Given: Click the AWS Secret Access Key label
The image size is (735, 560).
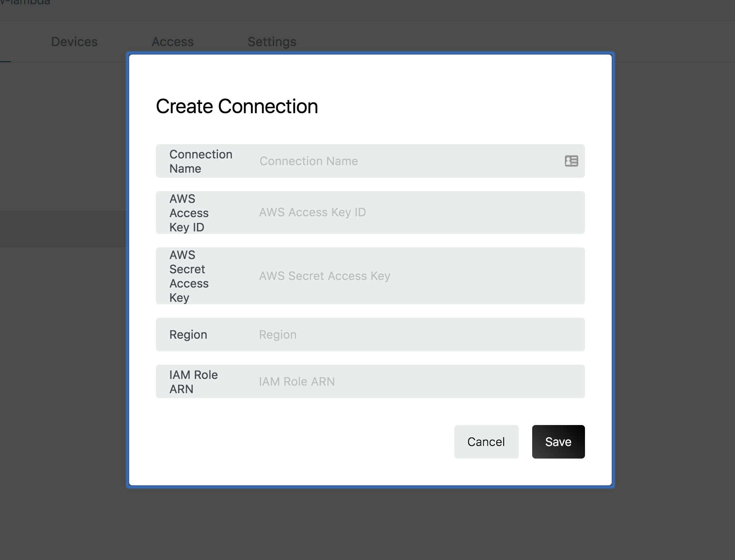Looking at the screenshot, I should pos(189,276).
